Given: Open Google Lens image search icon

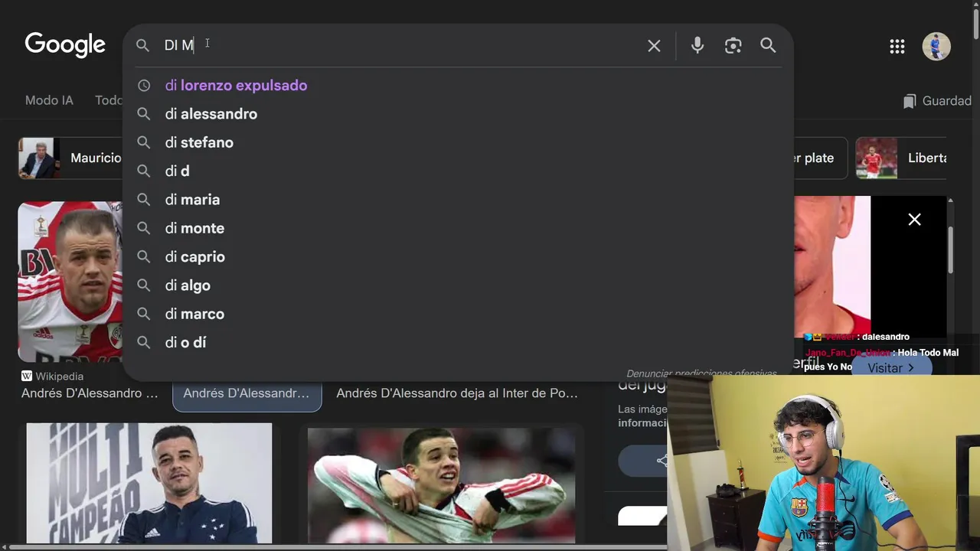Looking at the screenshot, I should 733,46.
